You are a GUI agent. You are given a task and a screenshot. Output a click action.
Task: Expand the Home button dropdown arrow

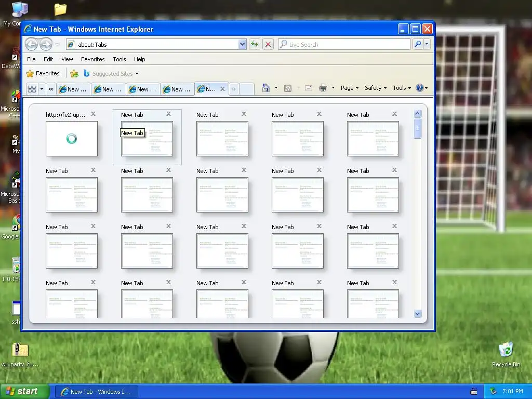276,88
